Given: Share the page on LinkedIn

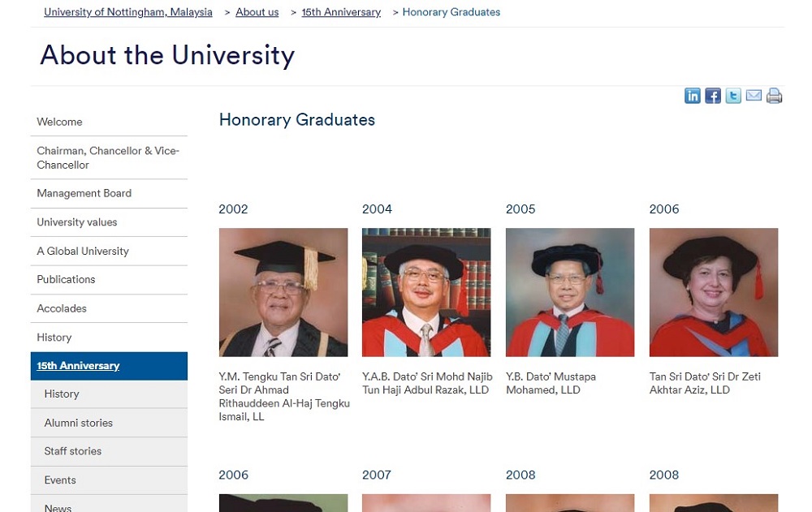Looking at the screenshot, I should [x=693, y=95].
